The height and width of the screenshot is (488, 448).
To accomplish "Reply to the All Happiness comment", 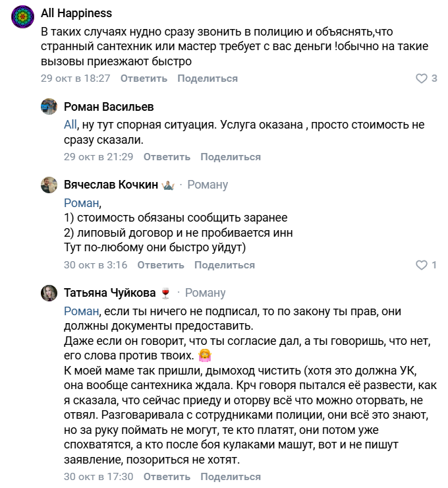I will pos(144,78).
